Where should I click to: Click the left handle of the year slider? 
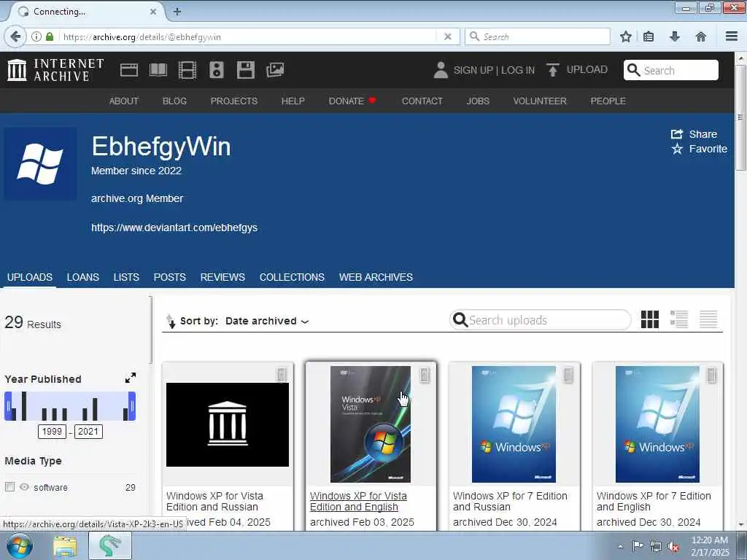coord(8,406)
